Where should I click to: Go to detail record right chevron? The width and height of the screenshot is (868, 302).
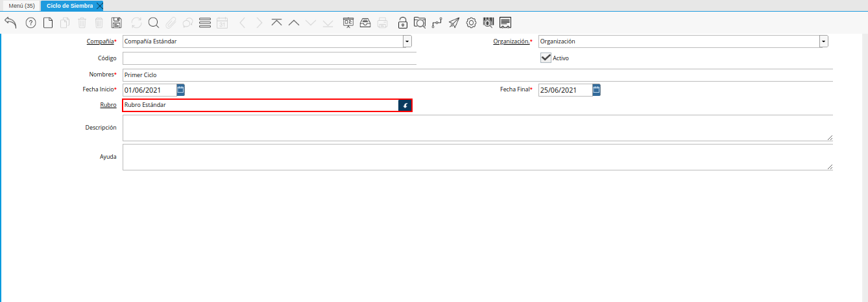pos(259,23)
